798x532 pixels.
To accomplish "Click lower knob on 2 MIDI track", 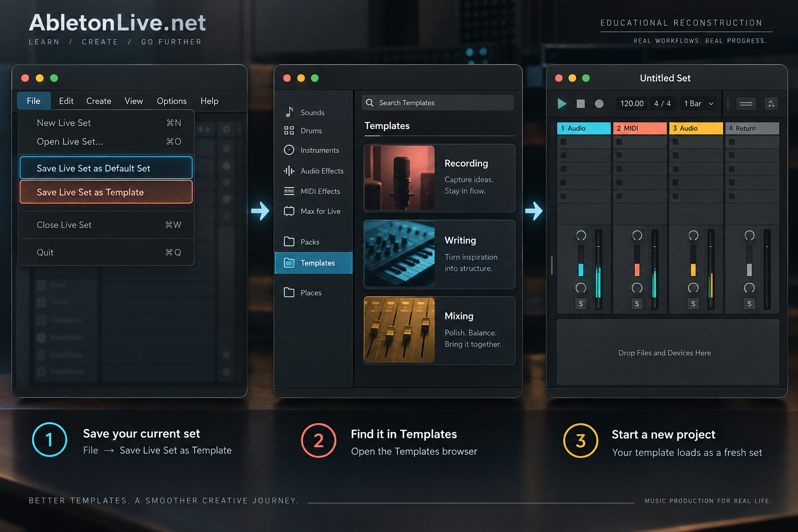I will coord(637,288).
